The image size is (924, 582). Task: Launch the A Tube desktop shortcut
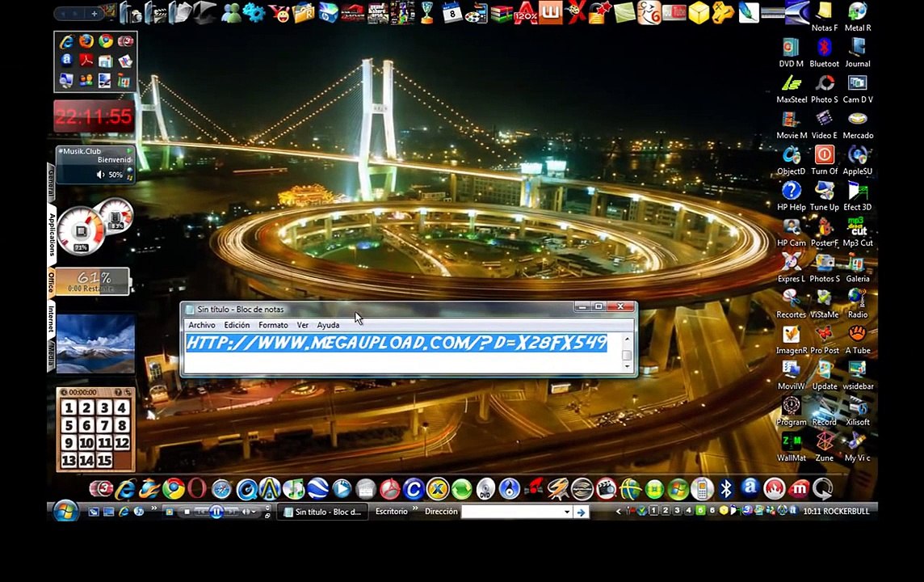(858, 339)
